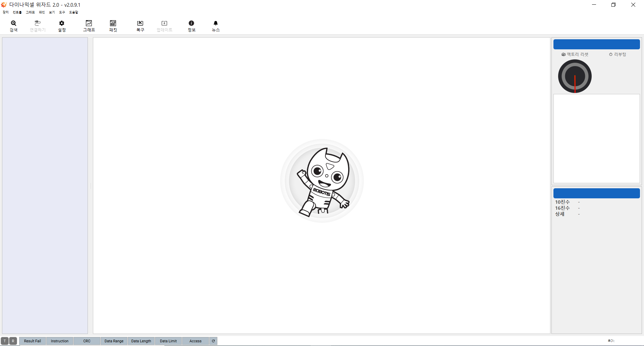
Task: Click the Dynamixel Wizard title bar icon
Action: coord(4,5)
